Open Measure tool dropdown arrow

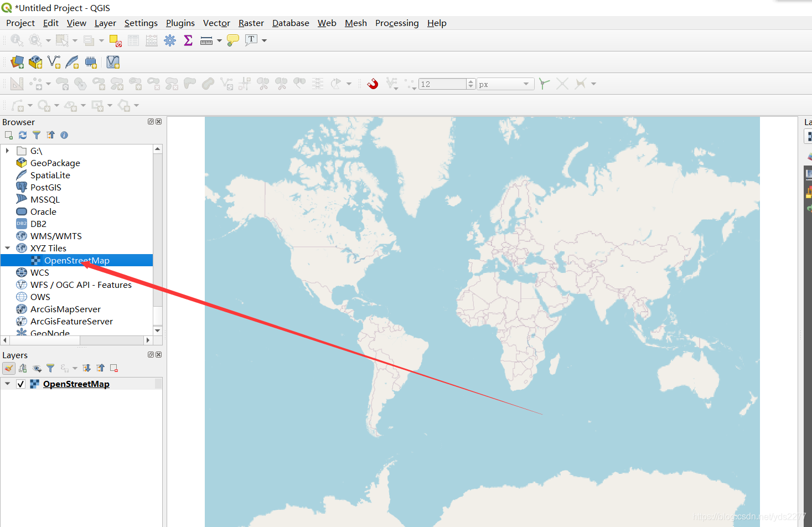click(219, 40)
